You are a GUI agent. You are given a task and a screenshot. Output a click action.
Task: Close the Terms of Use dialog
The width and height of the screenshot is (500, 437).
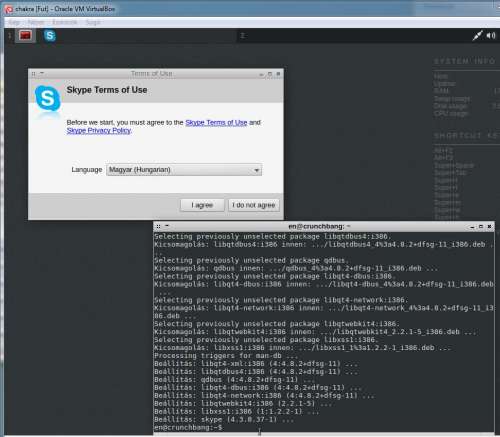point(278,74)
